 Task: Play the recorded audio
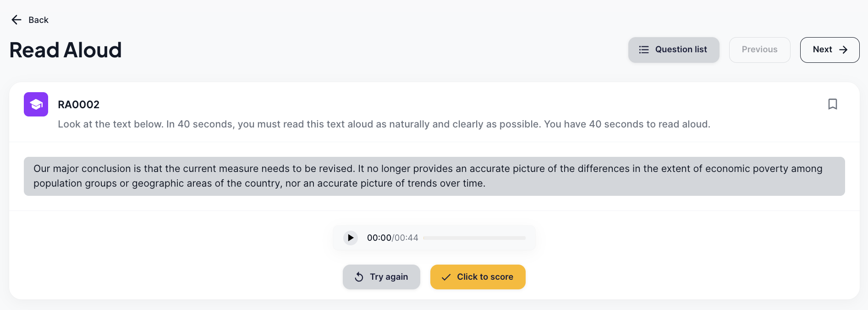tap(351, 238)
